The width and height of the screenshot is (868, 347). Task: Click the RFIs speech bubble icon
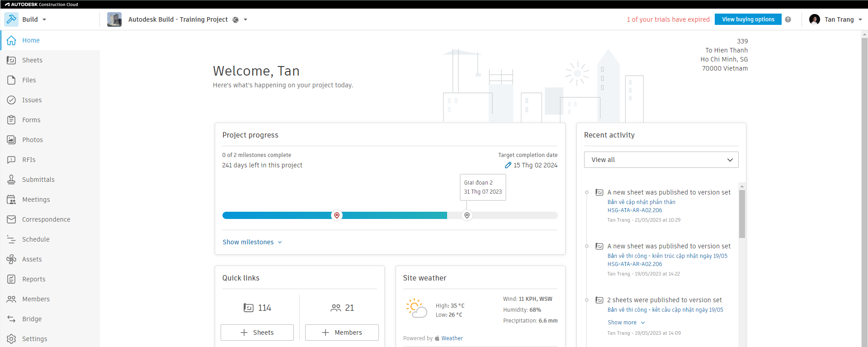click(11, 160)
